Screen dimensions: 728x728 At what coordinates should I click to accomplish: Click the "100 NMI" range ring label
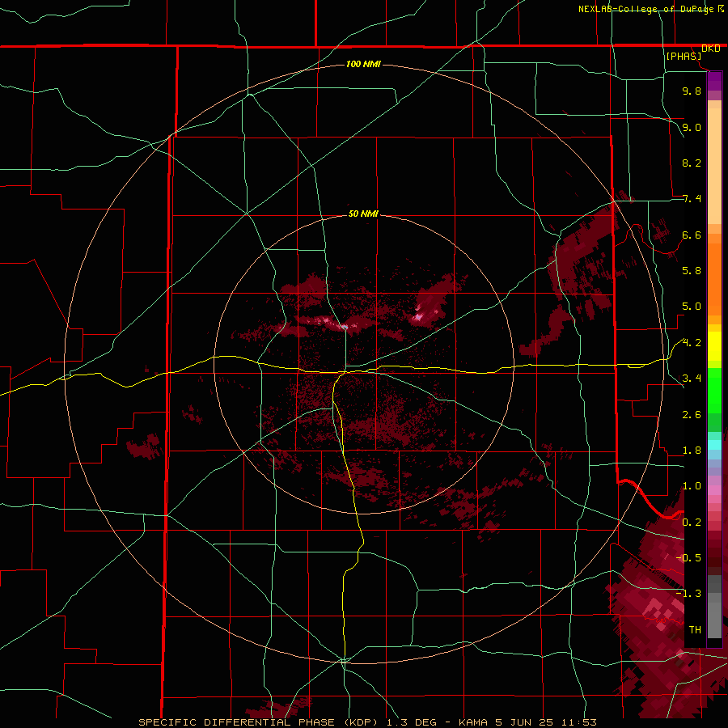click(x=363, y=64)
